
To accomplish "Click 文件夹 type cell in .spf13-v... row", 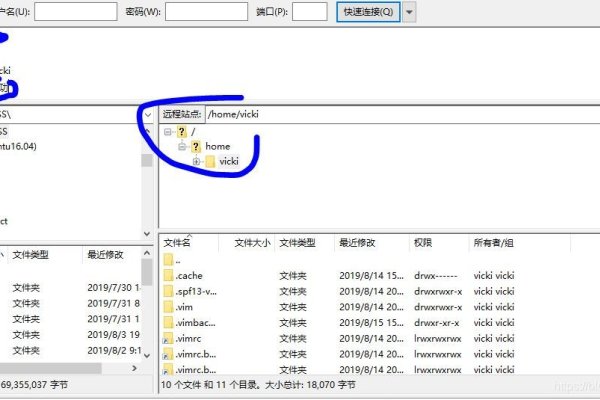I will pos(293,291).
